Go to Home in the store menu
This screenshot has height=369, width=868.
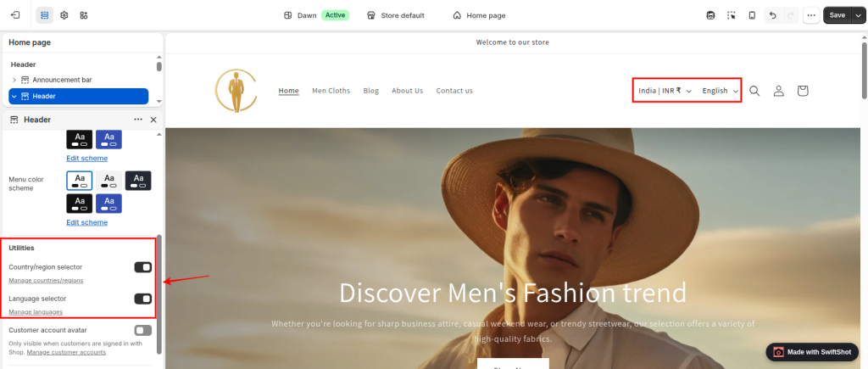click(288, 91)
